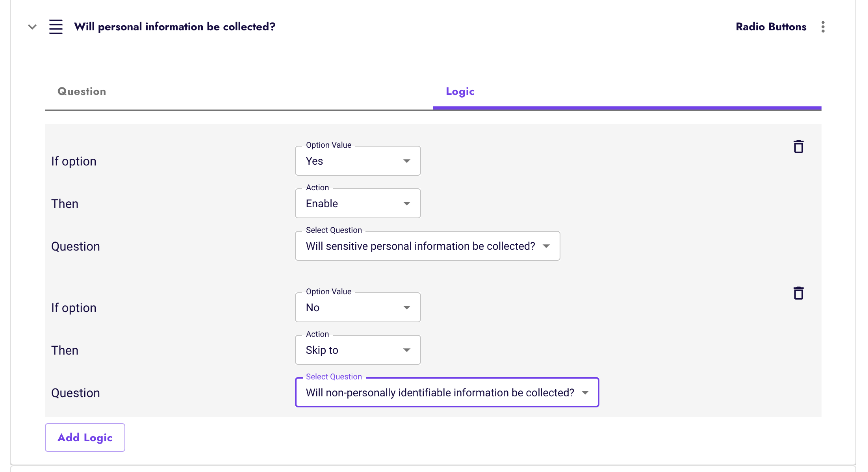The width and height of the screenshot is (868, 472).
Task: Open the Action dropdown currently set to Skip to
Action: [357, 350]
